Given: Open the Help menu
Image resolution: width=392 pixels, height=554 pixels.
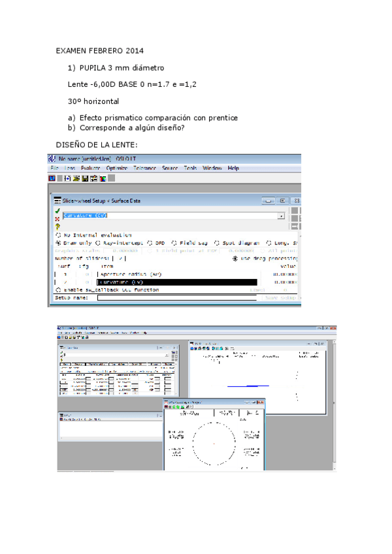Looking at the screenshot, I should click(x=233, y=168).
